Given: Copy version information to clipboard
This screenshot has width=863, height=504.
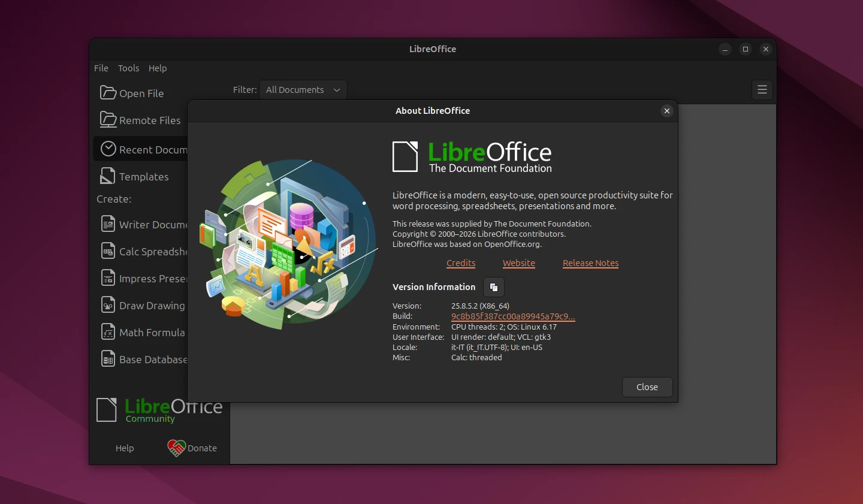Looking at the screenshot, I should tap(493, 287).
